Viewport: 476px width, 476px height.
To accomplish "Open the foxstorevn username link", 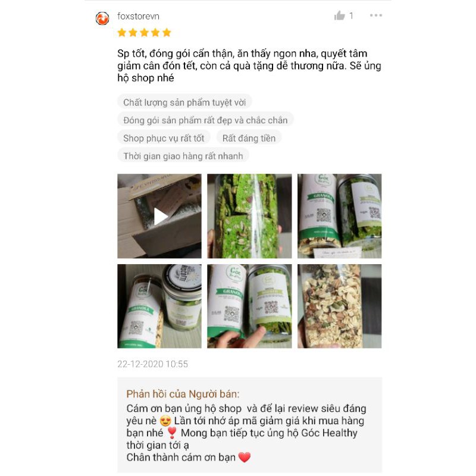I will click(x=138, y=16).
